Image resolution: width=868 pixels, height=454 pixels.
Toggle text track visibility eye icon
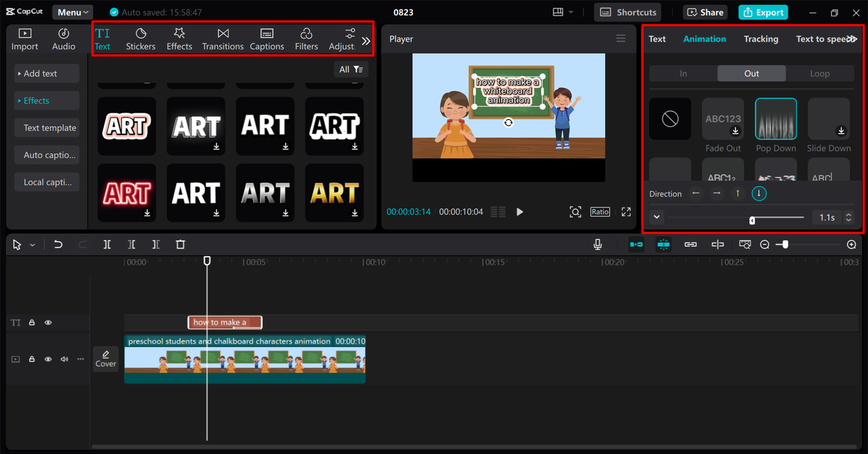[x=48, y=323]
